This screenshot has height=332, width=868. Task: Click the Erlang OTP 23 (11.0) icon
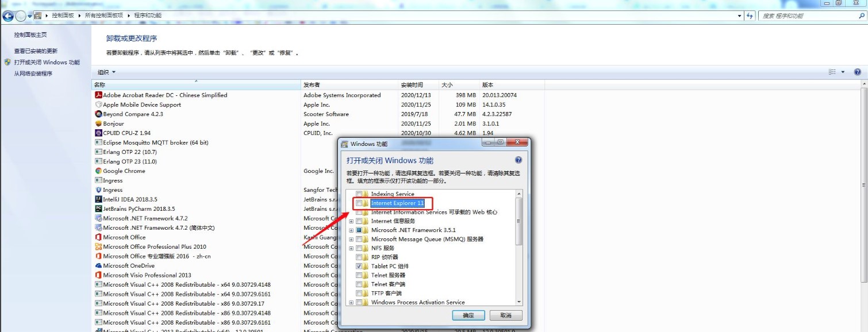[98, 161]
